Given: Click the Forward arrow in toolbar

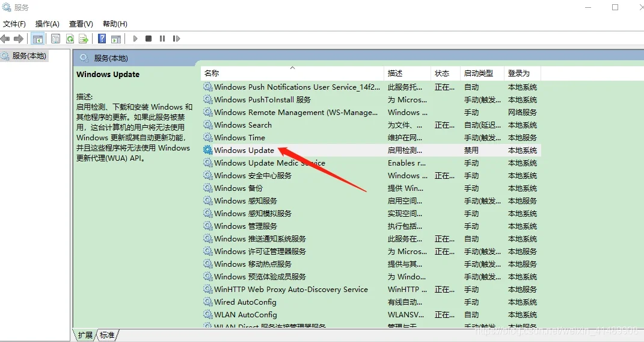Looking at the screenshot, I should [19, 39].
